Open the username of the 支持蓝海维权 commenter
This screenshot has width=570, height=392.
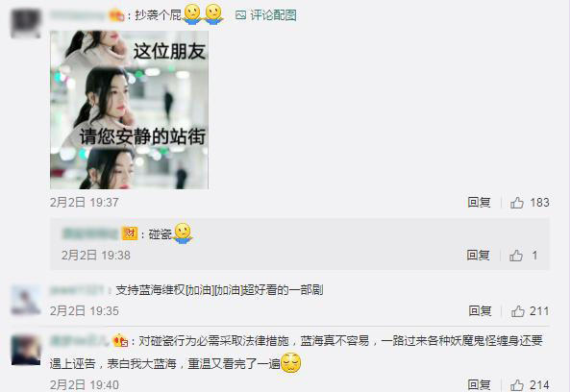(77, 290)
